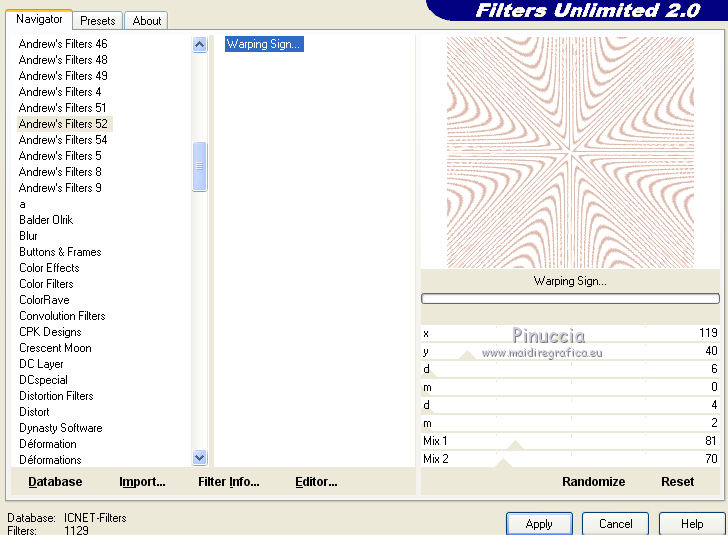Select the DC Layer category
Image resolution: width=728 pixels, height=535 pixels.
pyautogui.click(x=41, y=364)
